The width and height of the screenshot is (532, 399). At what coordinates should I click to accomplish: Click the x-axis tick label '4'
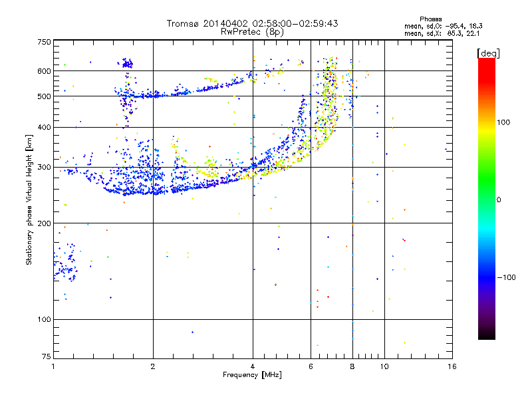click(253, 366)
